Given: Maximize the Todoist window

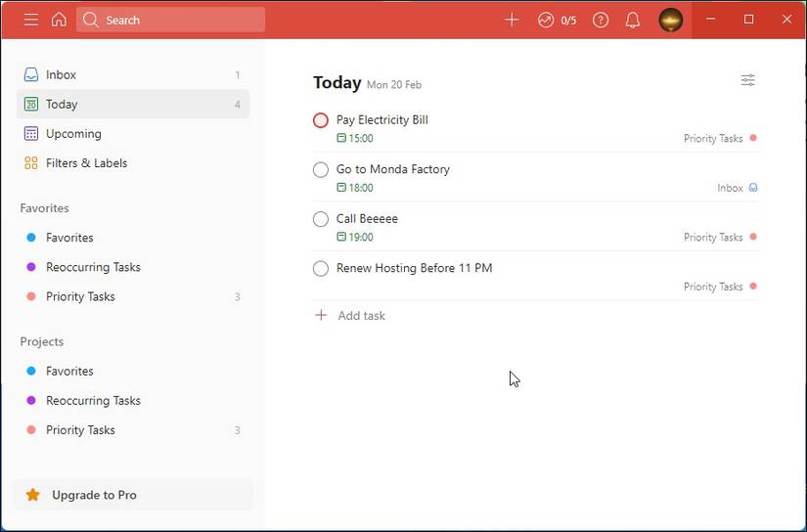Looking at the screenshot, I should pos(749,19).
